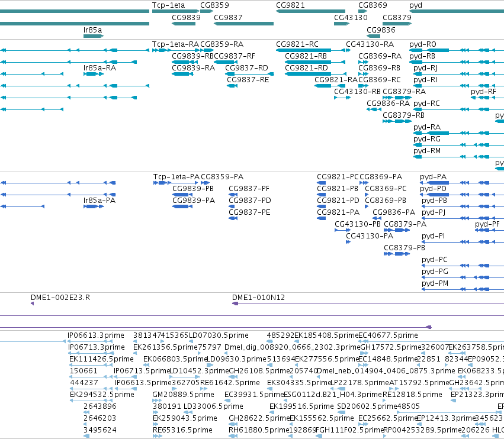Select the CG9839-RB transcript label
Viewport: 504px width, 439px height.
coord(193,56)
